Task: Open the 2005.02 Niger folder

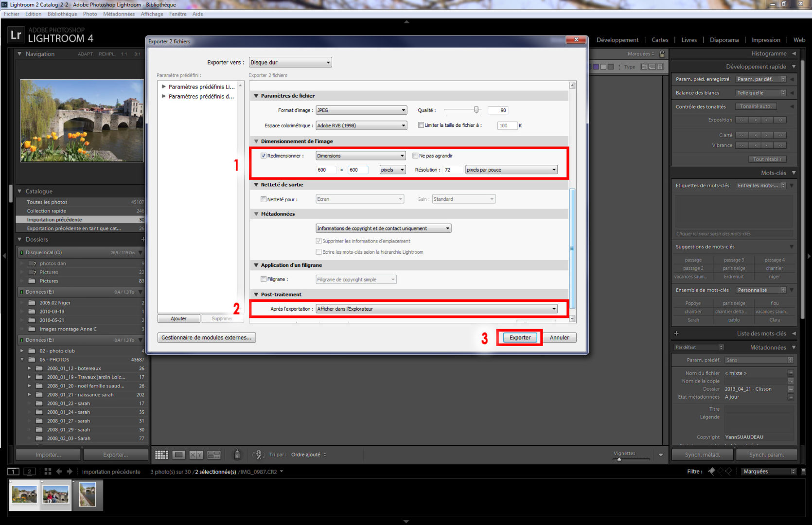Action: (x=82, y=303)
